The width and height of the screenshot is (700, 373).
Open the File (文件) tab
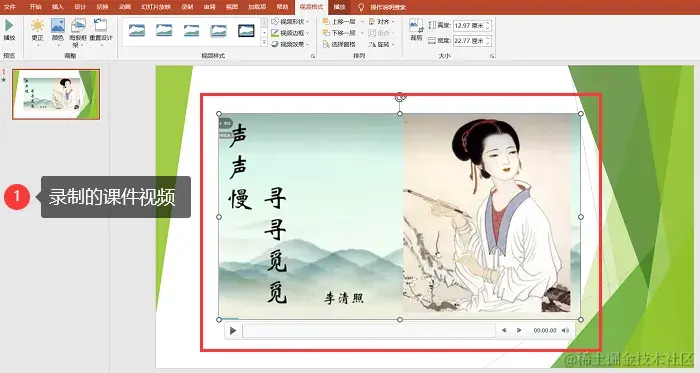[x=9, y=7]
